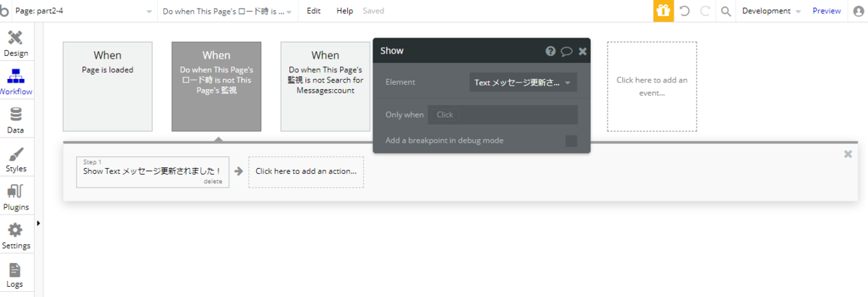Open the Element dropdown in Show panel
Image resolution: width=868 pixels, height=297 pixels.
pos(523,82)
